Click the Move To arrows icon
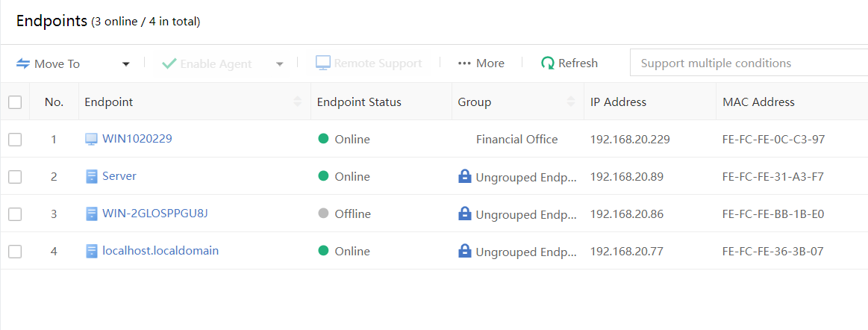The image size is (868, 330). pyautogui.click(x=23, y=64)
